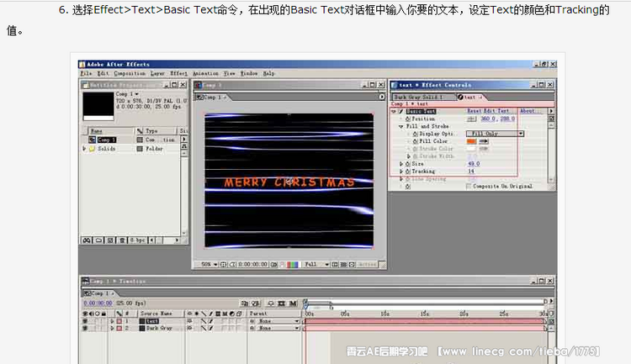Screen dimensions: 631x364
Task: Open the 50% magnification dropdown
Action: coord(209,264)
